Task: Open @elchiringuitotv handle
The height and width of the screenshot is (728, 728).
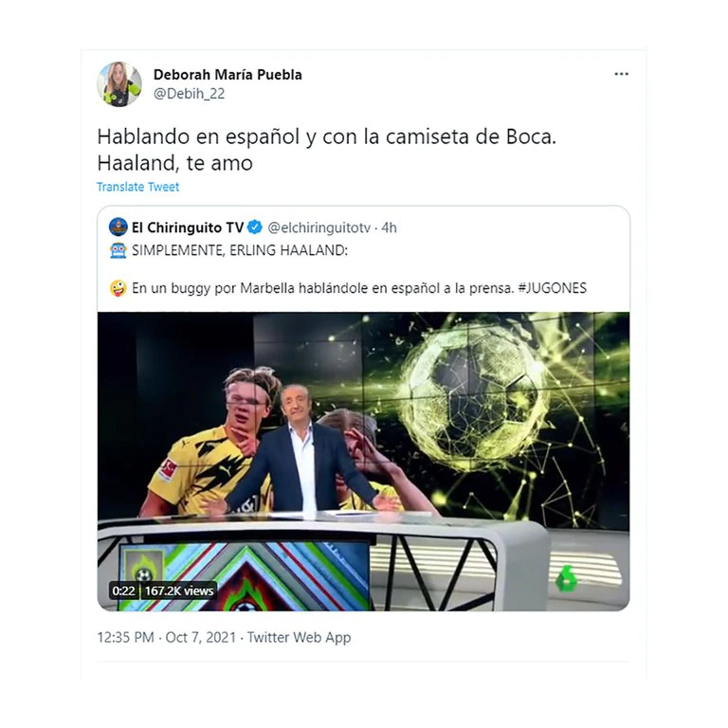Action: 318,227
